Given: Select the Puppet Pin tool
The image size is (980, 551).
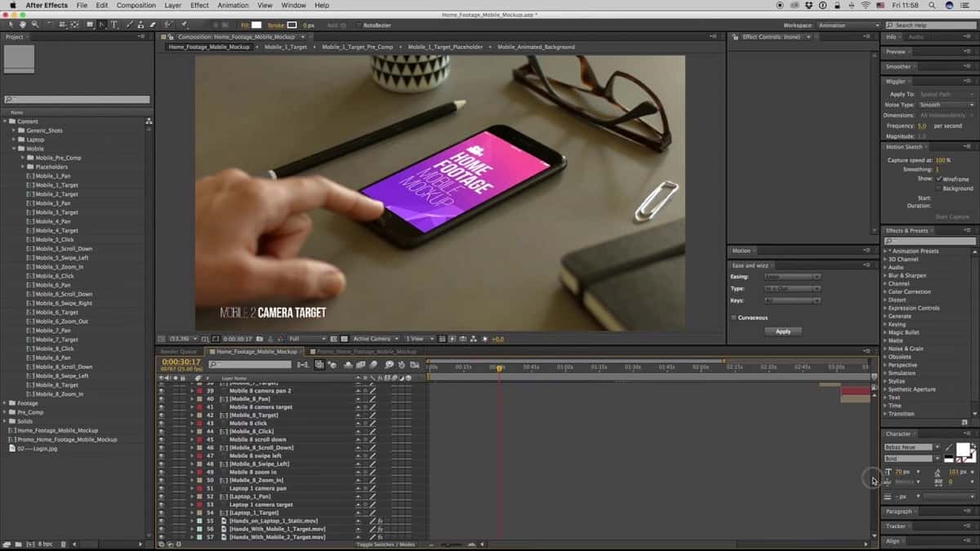Looking at the screenshot, I should pyautogui.click(x=185, y=24).
